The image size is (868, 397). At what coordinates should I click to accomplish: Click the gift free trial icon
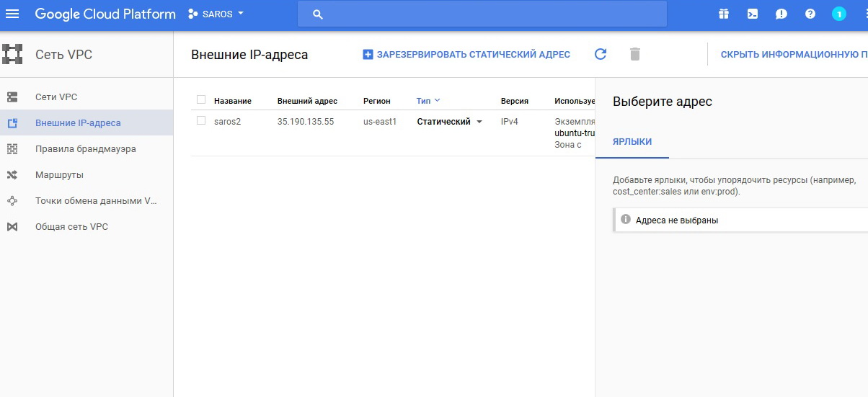click(724, 14)
